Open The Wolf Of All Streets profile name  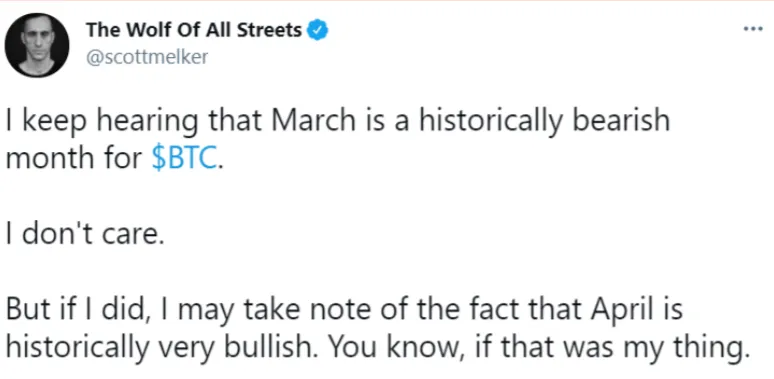194,30
